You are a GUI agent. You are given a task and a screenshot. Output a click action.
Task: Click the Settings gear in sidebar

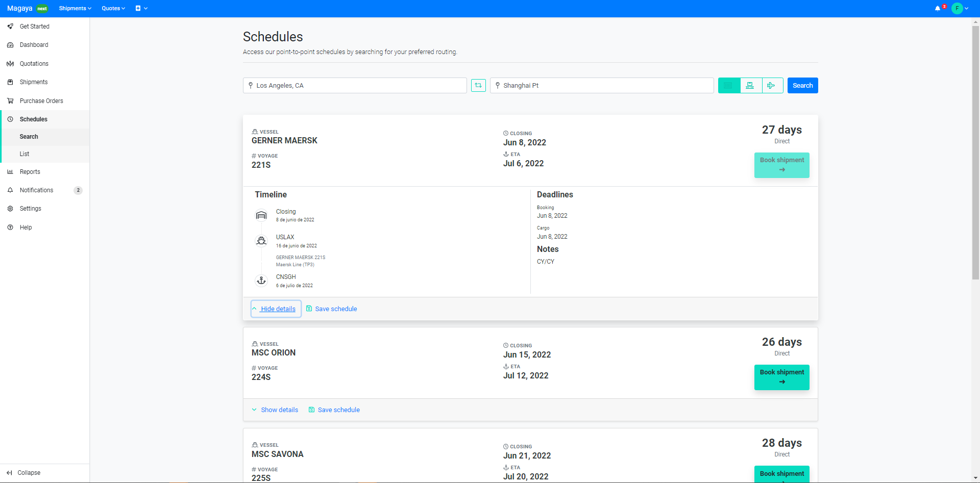tap(10, 209)
